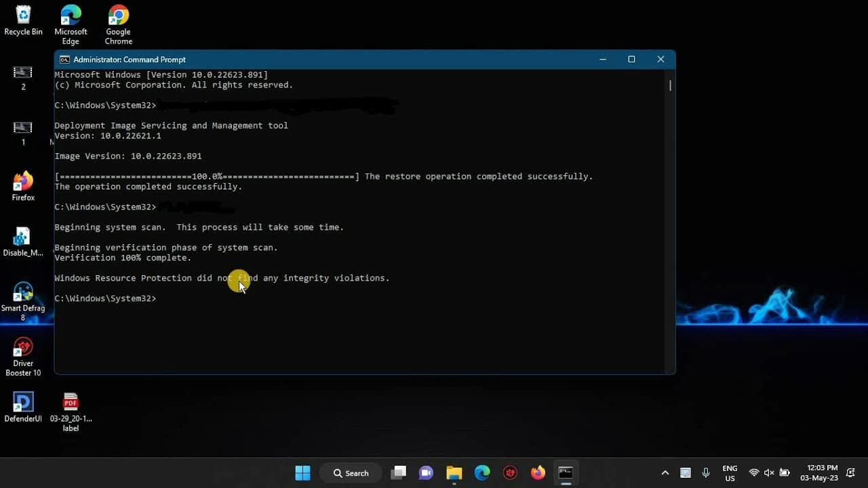Launch Firefox from the desktop
868x488 pixels.
tap(23, 182)
